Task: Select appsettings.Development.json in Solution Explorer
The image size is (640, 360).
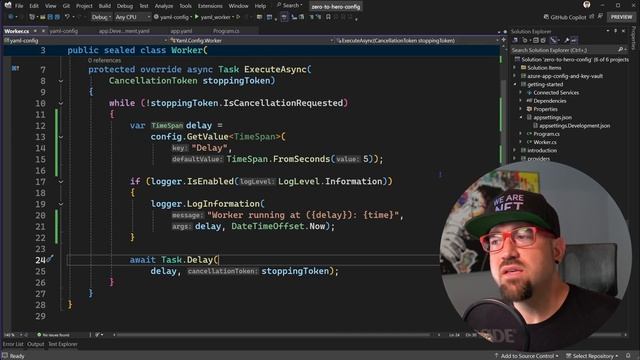Action: point(575,126)
